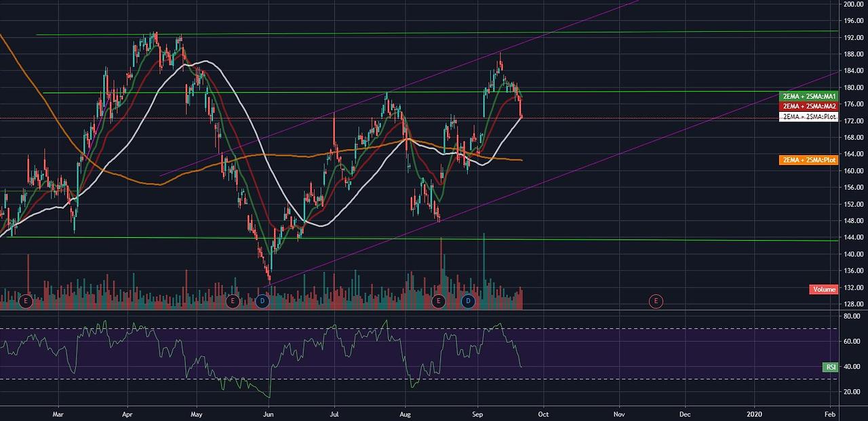Click the earnings E marker in mid-August
Screen dimensions: 868x421
pyautogui.click(x=438, y=300)
